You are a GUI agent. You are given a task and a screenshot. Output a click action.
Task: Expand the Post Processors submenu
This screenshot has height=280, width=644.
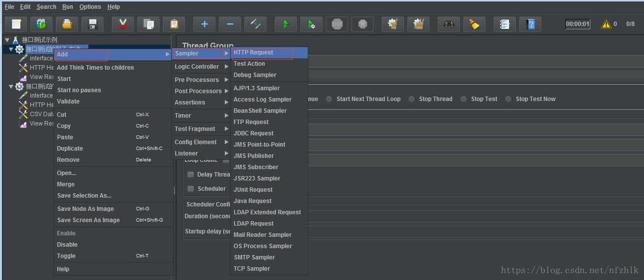tap(202, 91)
